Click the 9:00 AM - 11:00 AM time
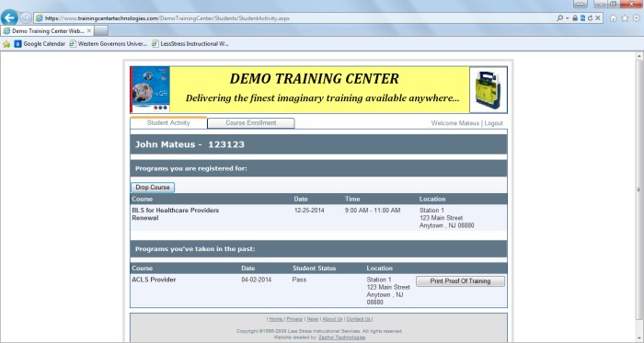Viewport: 644px width, 343px height. 373,210
